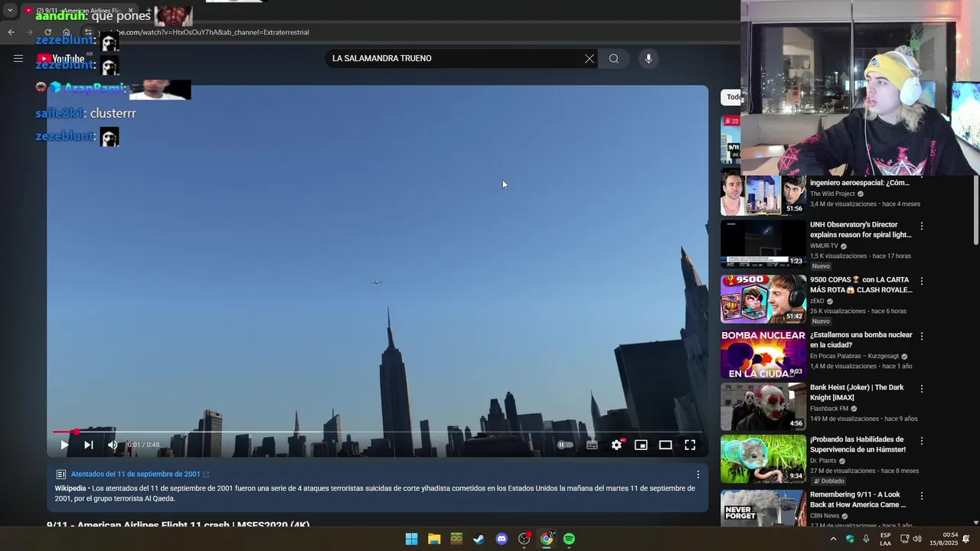Visit The Wild Project channel
The image size is (980, 551).
(832, 194)
